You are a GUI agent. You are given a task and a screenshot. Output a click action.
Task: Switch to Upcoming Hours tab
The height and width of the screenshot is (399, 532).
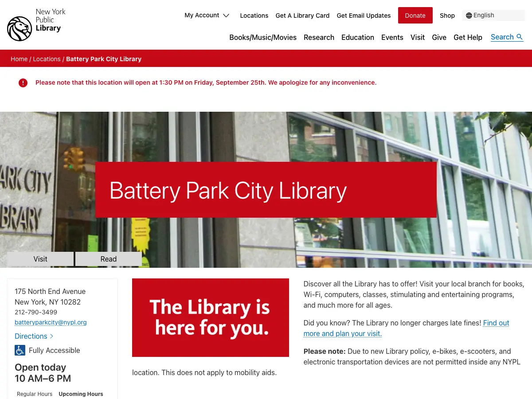(x=81, y=394)
